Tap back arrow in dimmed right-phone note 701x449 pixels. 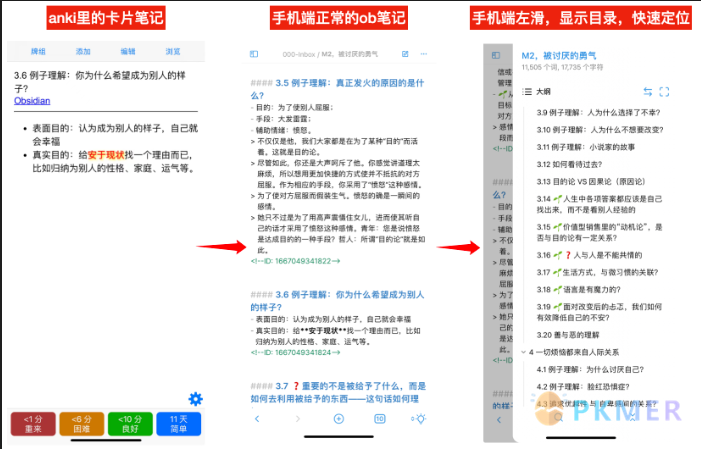click(499, 419)
